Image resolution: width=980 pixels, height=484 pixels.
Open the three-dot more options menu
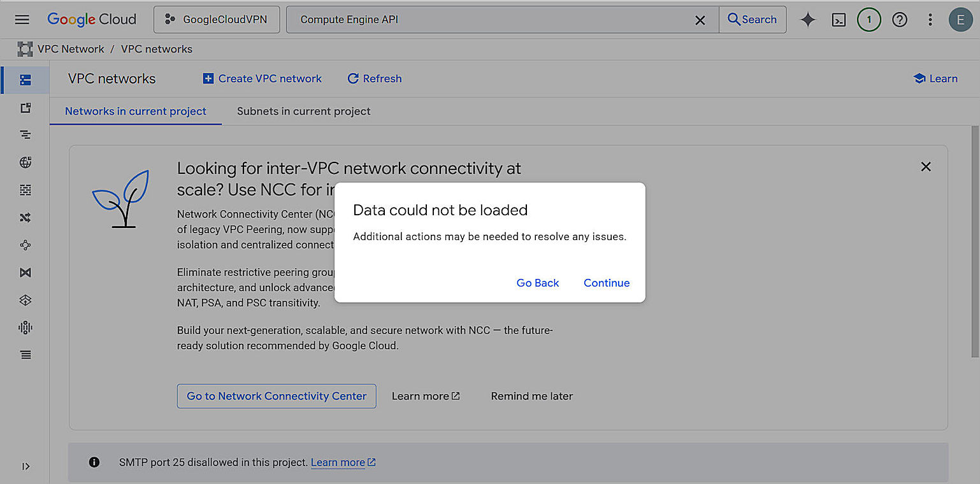pyautogui.click(x=930, y=20)
